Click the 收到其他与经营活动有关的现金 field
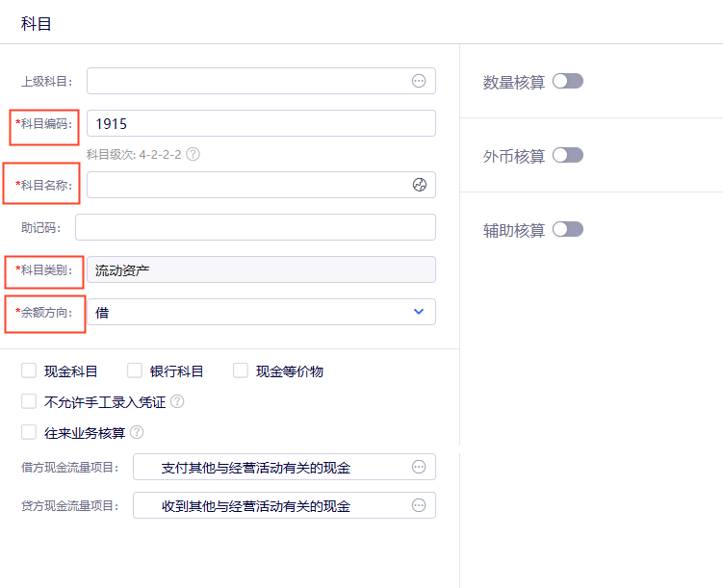Viewport: 723px width, 588px height. (284, 505)
